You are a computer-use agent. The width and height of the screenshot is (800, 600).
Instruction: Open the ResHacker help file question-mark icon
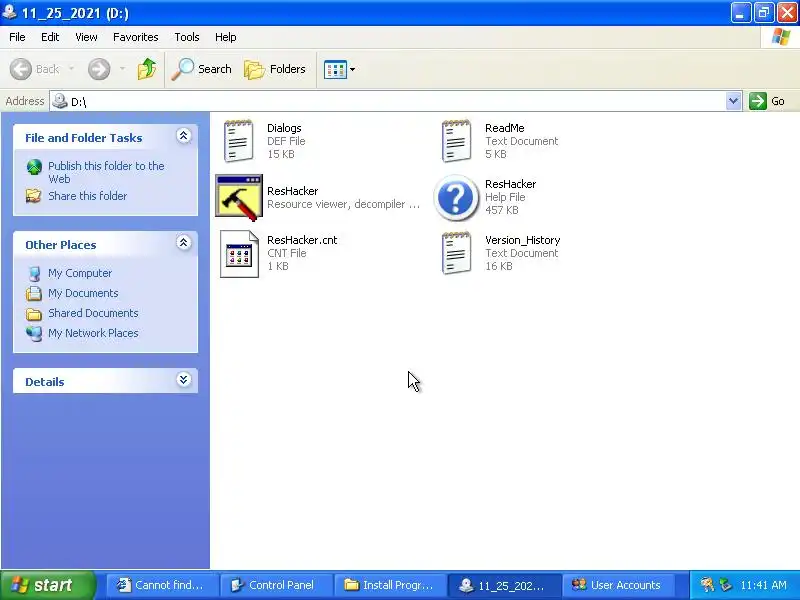[456, 197]
